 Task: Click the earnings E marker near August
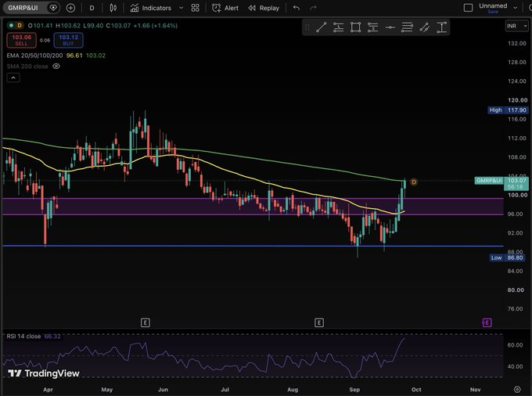click(319, 322)
